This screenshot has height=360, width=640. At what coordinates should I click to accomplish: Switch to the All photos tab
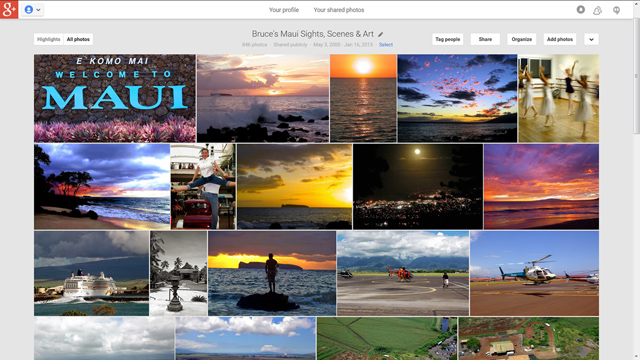point(78,39)
